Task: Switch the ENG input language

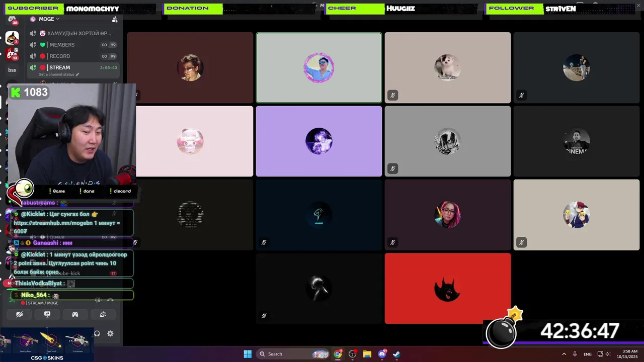Action: [588, 354]
